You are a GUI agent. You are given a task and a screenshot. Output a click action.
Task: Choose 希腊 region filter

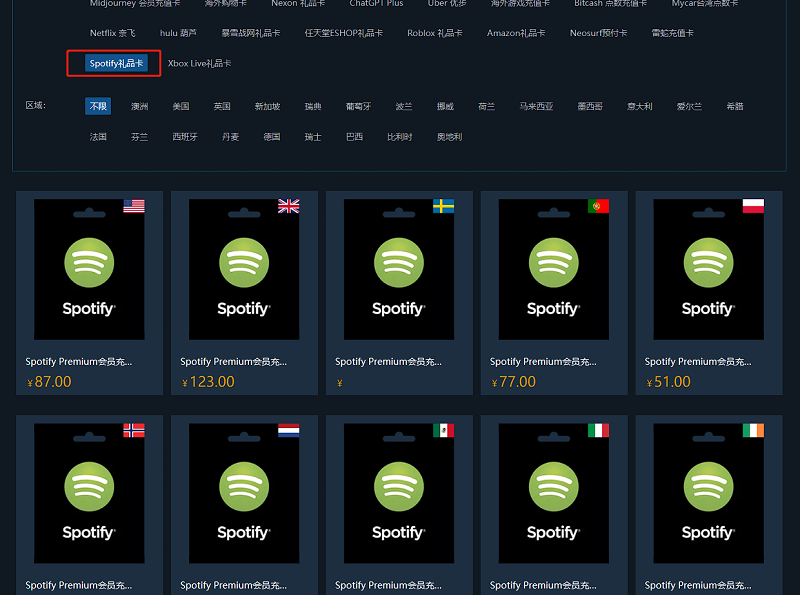[735, 106]
